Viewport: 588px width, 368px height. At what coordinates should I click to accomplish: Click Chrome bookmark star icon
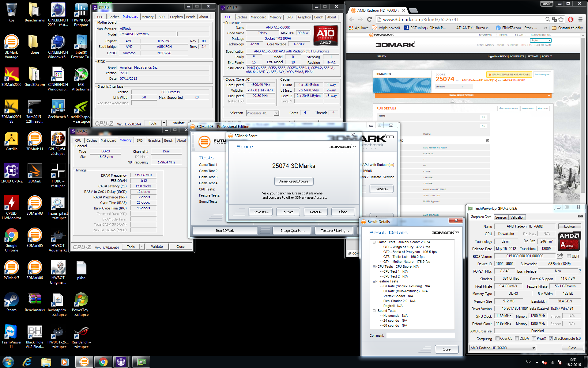point(561,19)
